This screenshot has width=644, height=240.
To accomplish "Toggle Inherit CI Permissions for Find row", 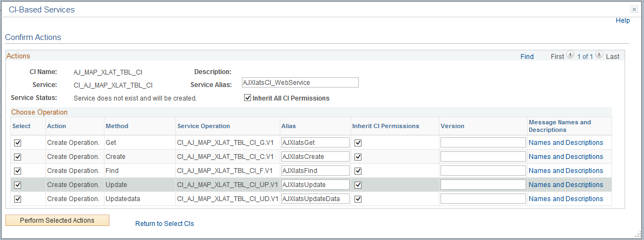I will [x=358, y=171].
